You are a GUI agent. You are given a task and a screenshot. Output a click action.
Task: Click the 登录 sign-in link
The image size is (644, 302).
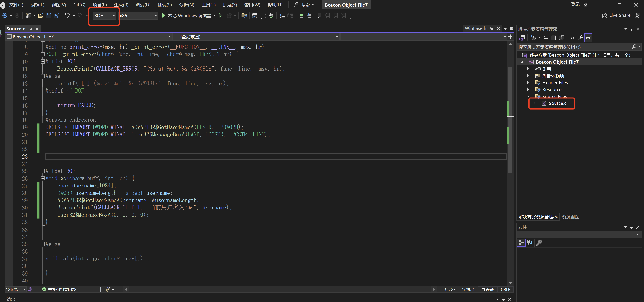(575, 5)
